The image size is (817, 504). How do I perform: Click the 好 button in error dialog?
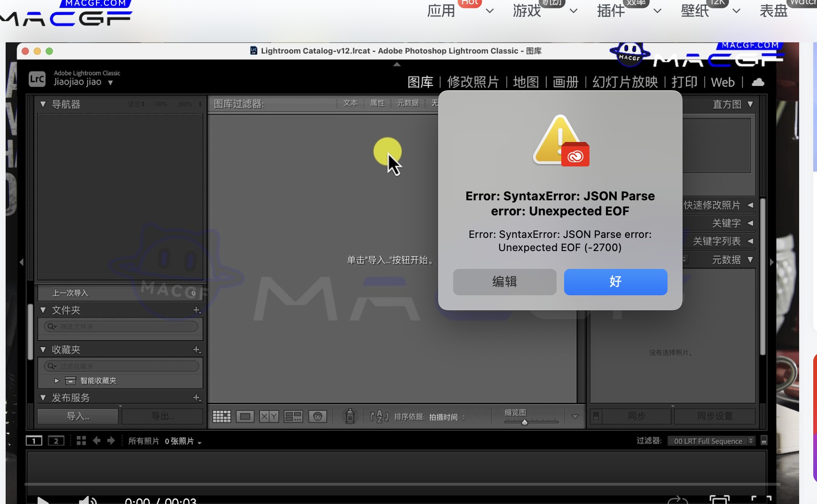click(x=615, y=282)
